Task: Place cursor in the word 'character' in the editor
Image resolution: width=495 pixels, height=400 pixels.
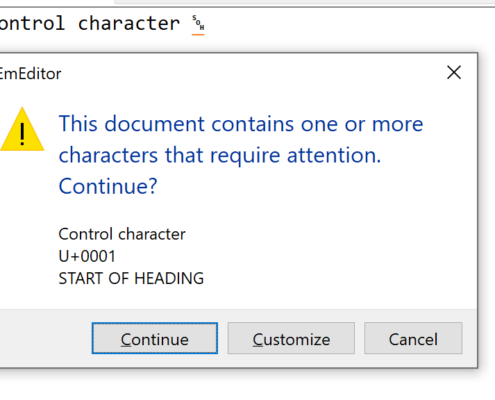Action: click(x=129, y=23)
